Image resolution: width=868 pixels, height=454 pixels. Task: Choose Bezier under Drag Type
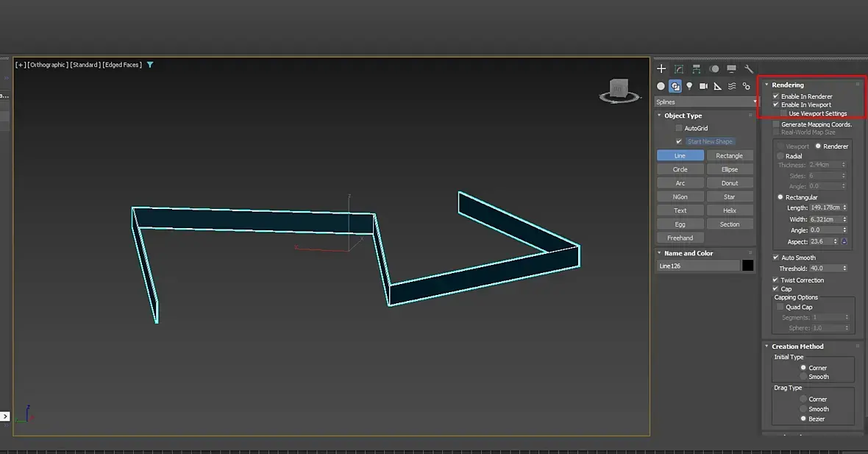tap(803, 419)
